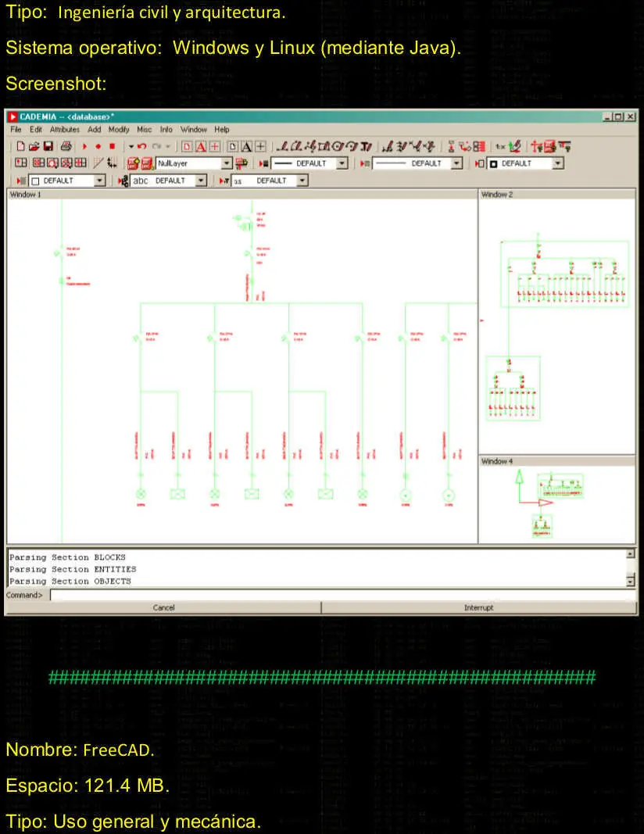644x834 pixels.
Task: Click the Interrupt button
Action: (x=478, y=607)
